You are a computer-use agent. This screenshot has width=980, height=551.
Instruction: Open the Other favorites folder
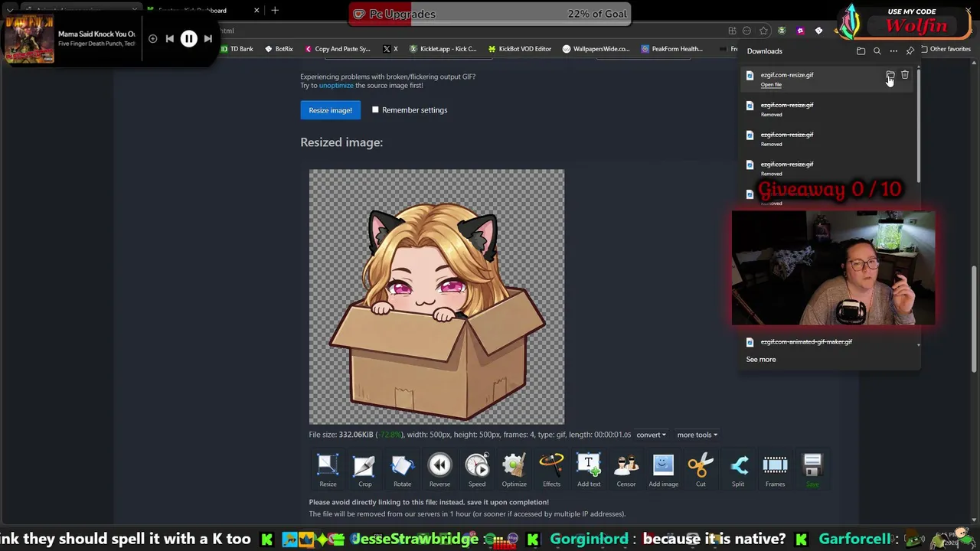pyautogui.click(x=946, y=49)
